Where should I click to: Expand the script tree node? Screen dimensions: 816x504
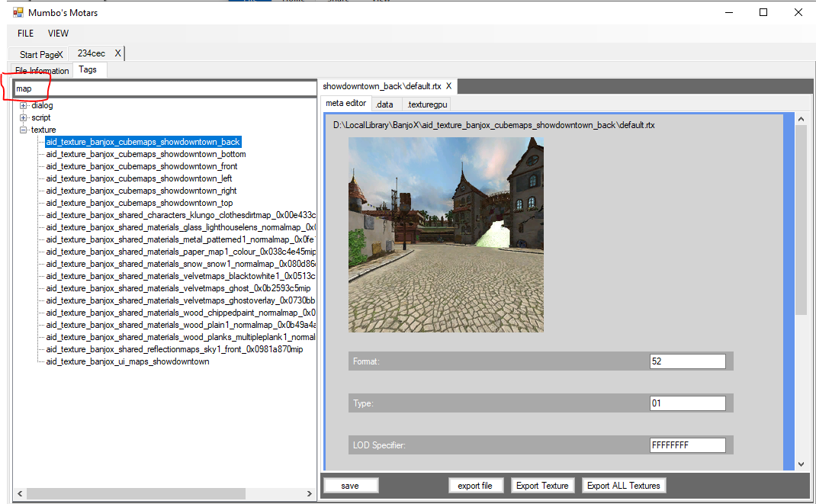tap(23, 117)
